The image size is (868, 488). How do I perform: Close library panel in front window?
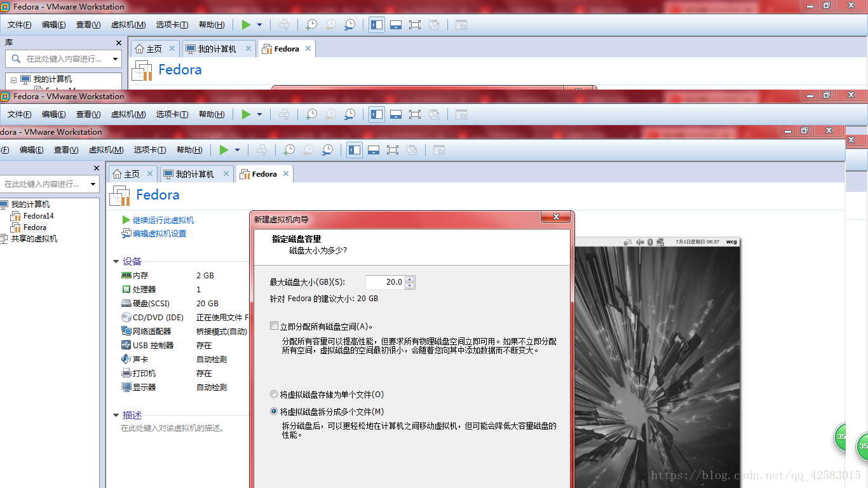tap(97, 168)
